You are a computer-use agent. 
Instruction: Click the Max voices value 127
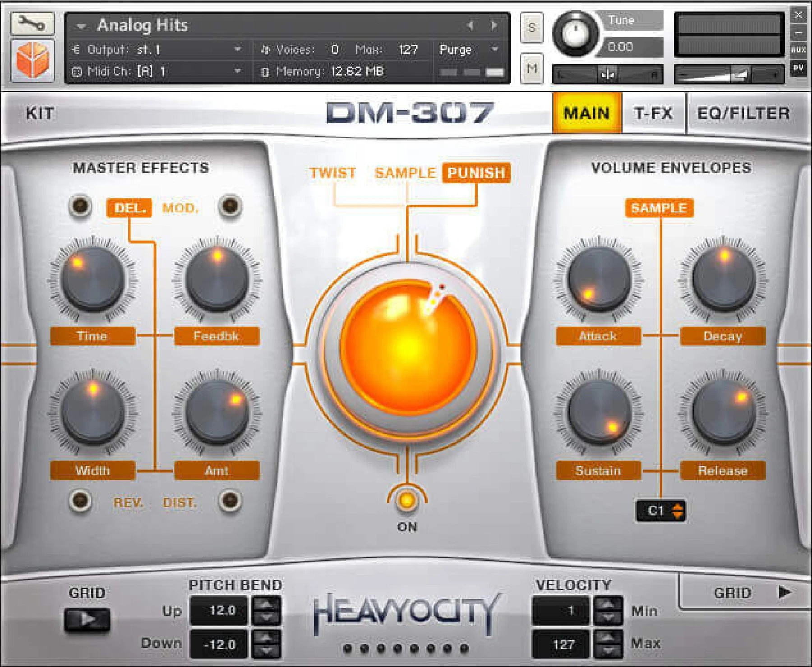tap(408, 49)
